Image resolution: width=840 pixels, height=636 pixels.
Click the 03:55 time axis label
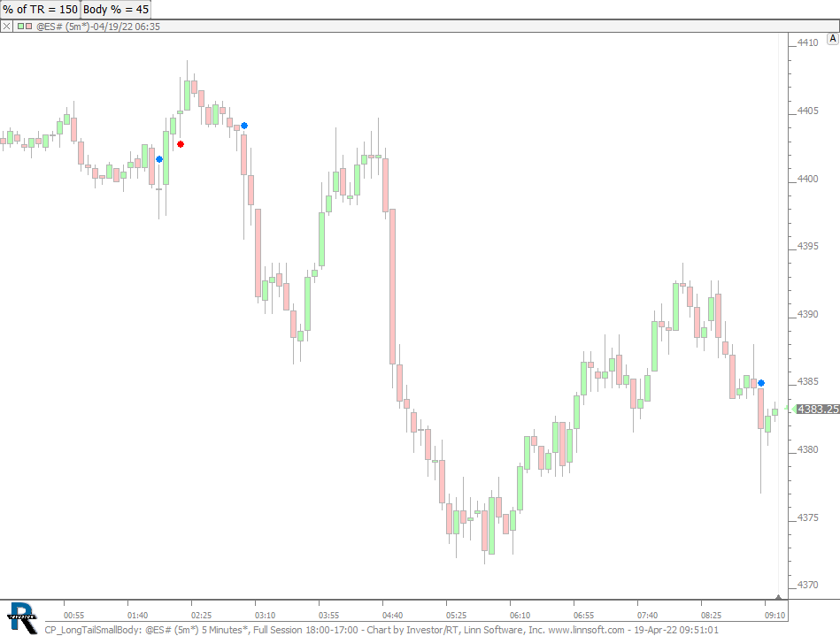(329, 616)
